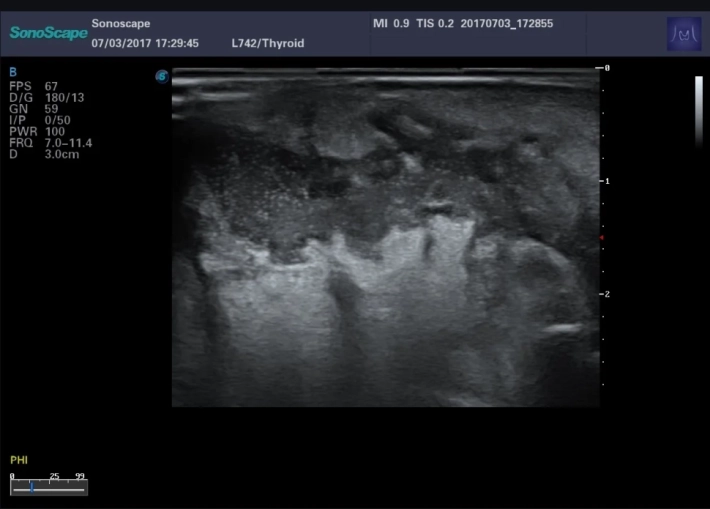
Task: Click the blue S probe orientation marker
Action: 161,76
